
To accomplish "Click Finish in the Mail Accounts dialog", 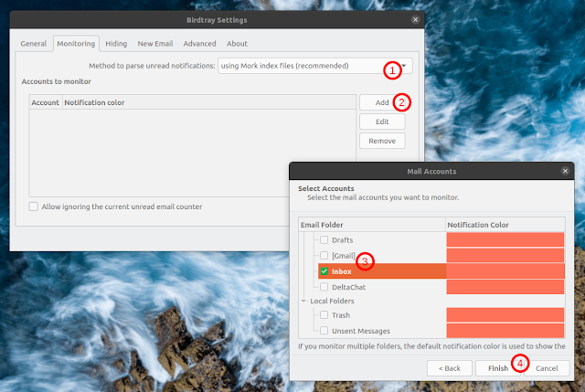I will (496, 367).
